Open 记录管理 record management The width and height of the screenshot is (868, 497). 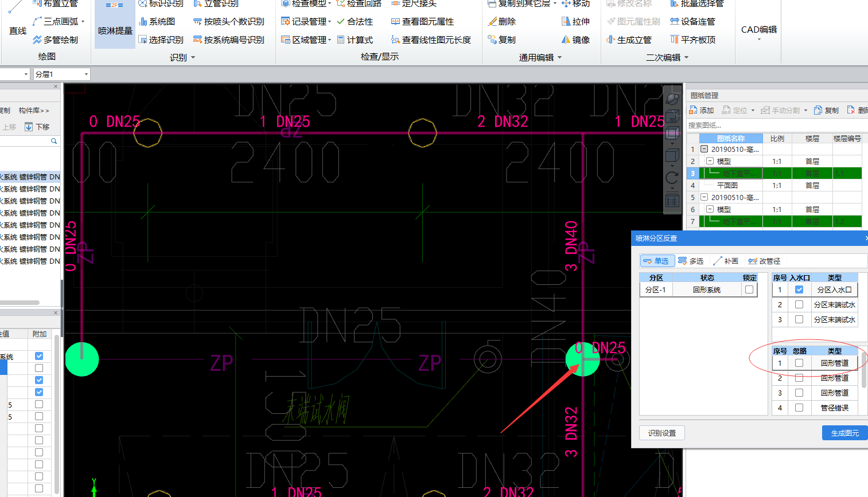tap(306, 21)
